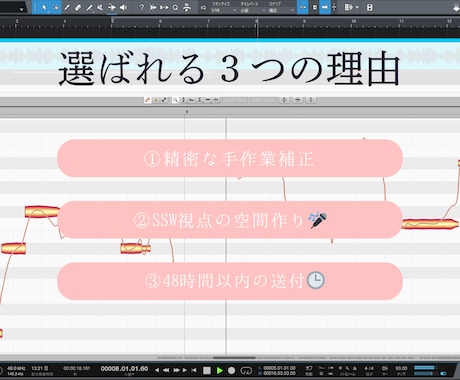Toggle the IQ input quantize button
This screenshot has width=460, height=380.
[x=203, y=7]
